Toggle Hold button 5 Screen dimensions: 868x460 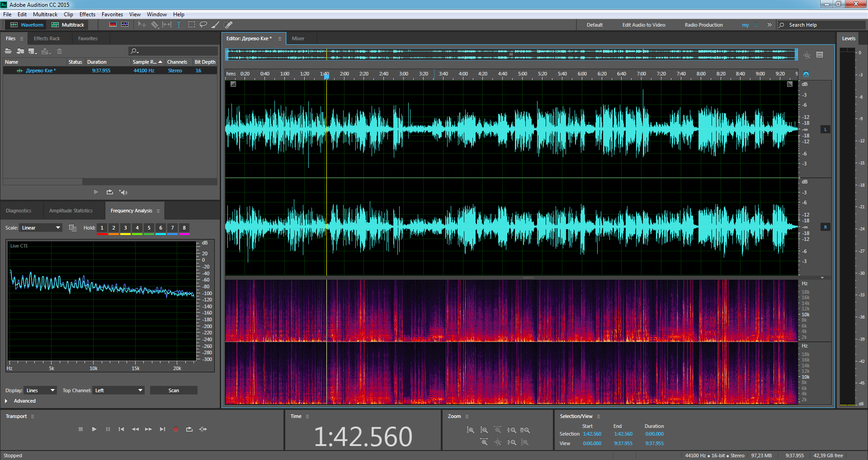coord(149,228)
